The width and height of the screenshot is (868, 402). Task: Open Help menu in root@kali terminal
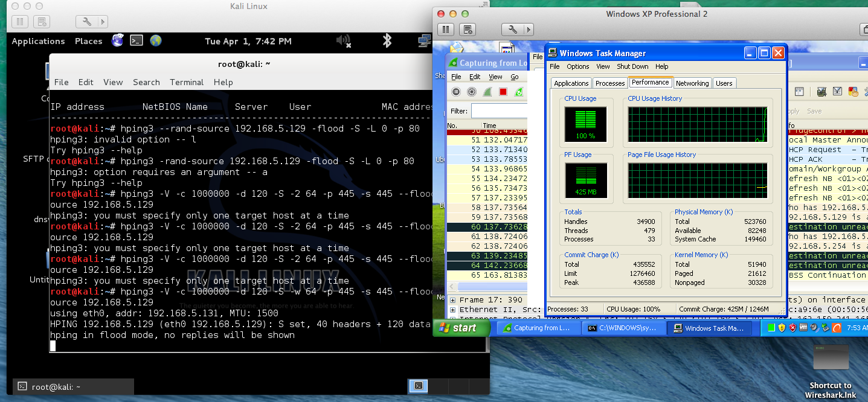[223, 82]
